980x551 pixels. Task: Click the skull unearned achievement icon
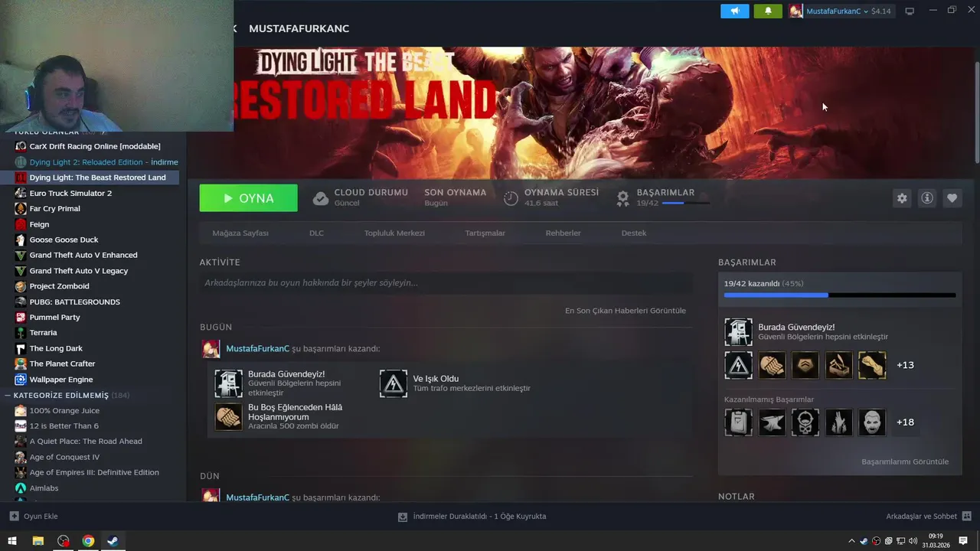(x=805, y=422)
